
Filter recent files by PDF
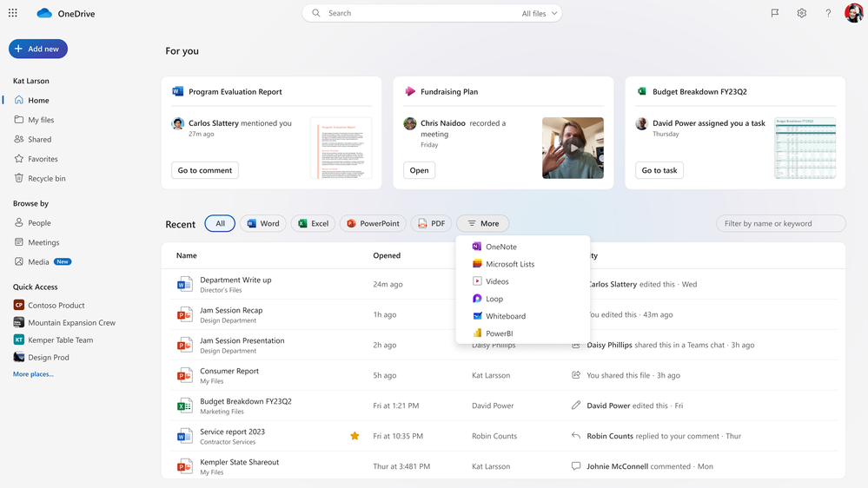(x=431, y=223)
